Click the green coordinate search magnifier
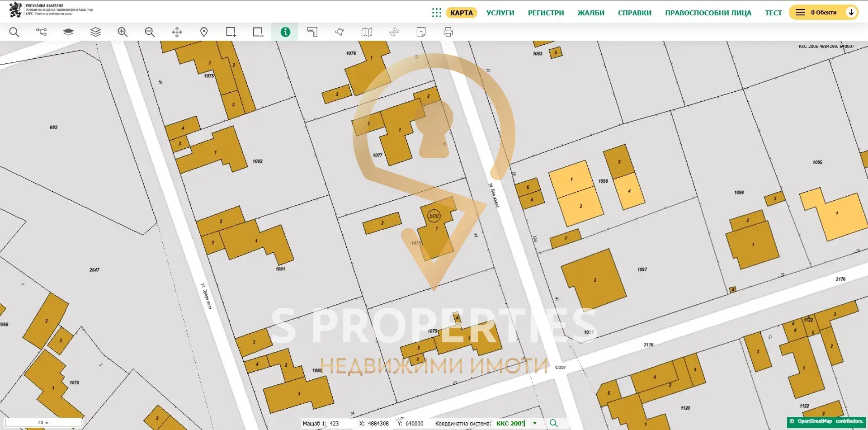The image size is (868, 430). (553, 423)
